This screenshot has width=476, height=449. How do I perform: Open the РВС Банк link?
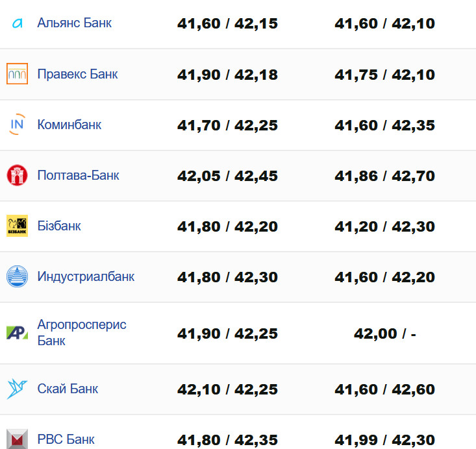coord(66,439)
